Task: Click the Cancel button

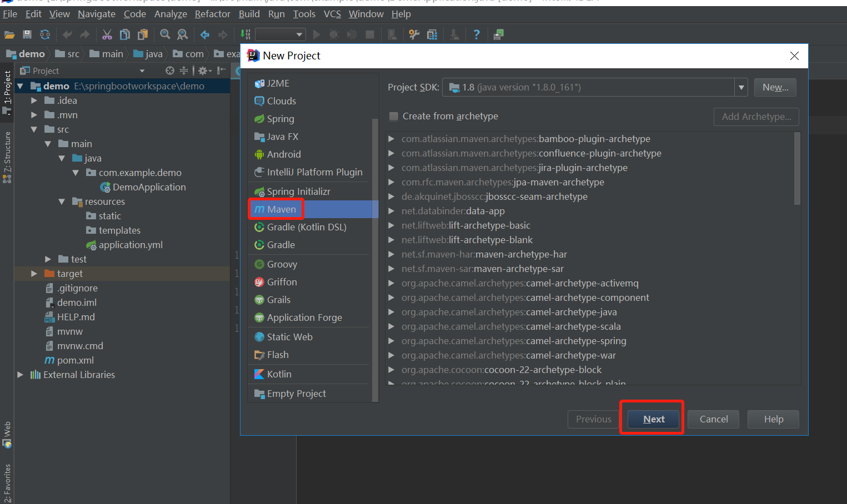Action: (713, 419)
